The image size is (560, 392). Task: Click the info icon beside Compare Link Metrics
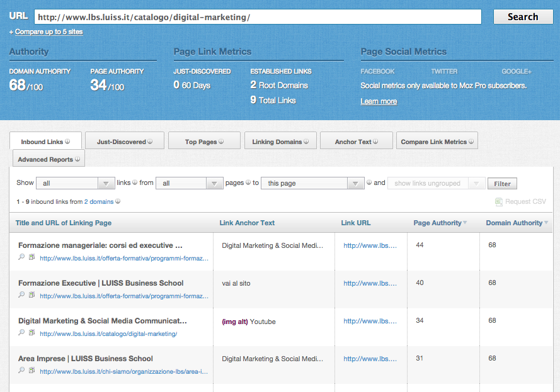pyautogui.click(x=471, y=141)
